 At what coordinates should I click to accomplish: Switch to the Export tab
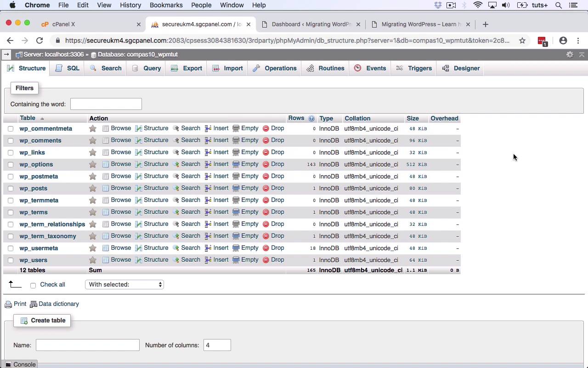187,68
